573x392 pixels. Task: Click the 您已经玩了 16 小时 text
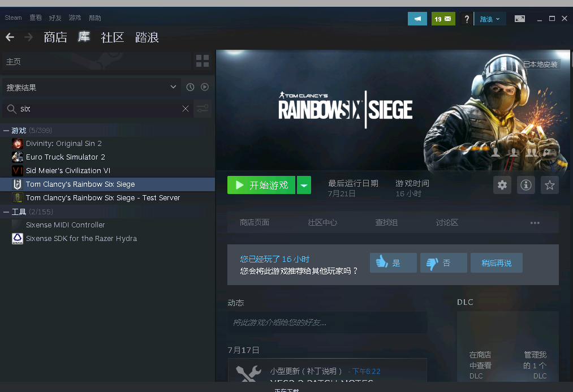pyautogui.click(x=274, y=259)
